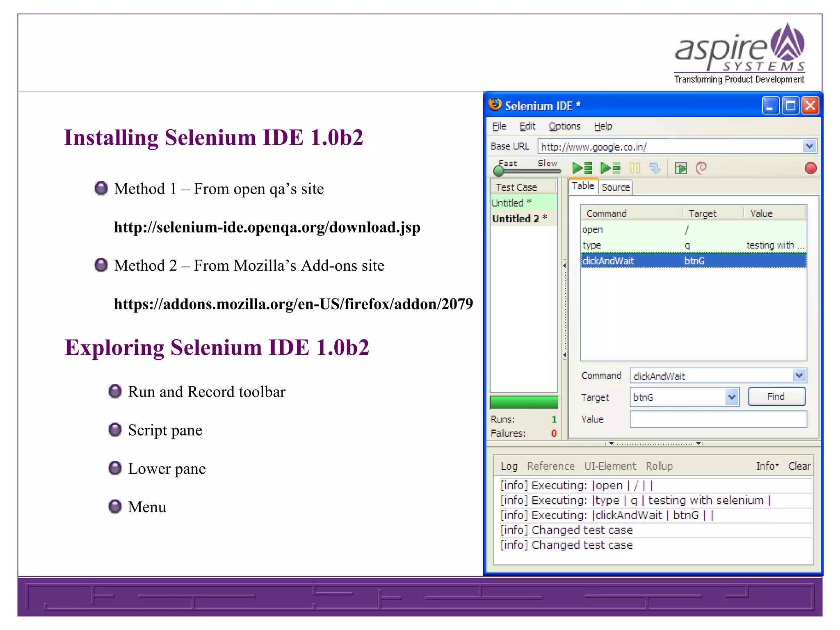Open the Base URL dropdown arrow
840x630 pixels.
pos(809,146)
